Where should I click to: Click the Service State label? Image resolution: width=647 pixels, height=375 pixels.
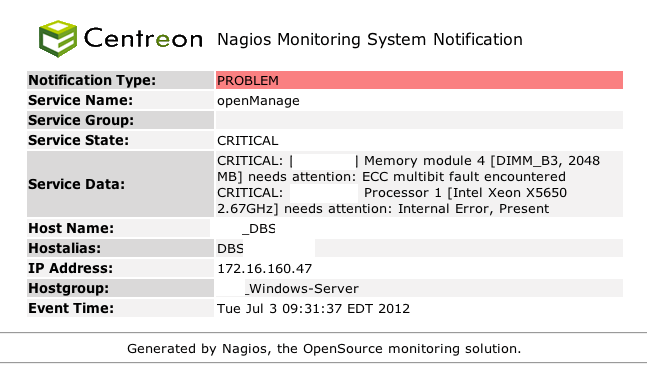click(78, 140)
